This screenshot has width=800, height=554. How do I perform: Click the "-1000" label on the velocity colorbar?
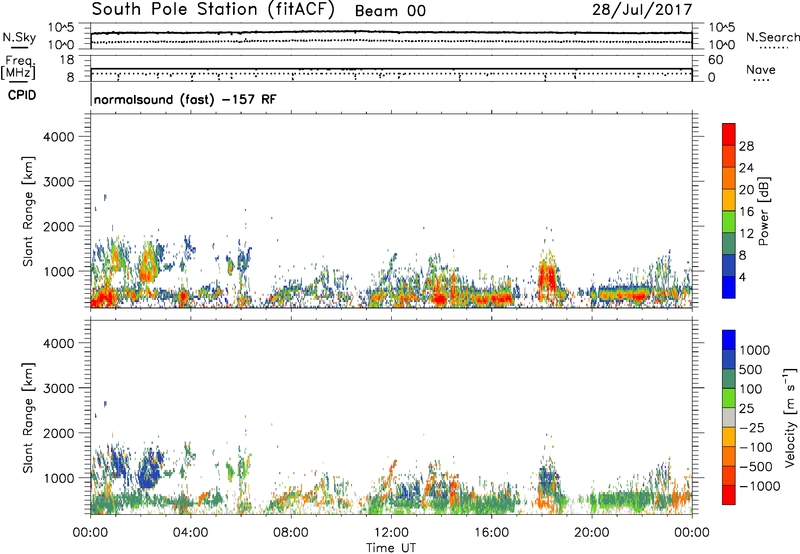759,486
